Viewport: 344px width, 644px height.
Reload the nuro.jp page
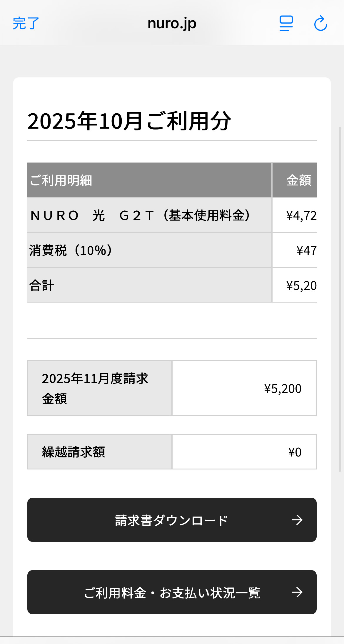(x=320, y=23)
